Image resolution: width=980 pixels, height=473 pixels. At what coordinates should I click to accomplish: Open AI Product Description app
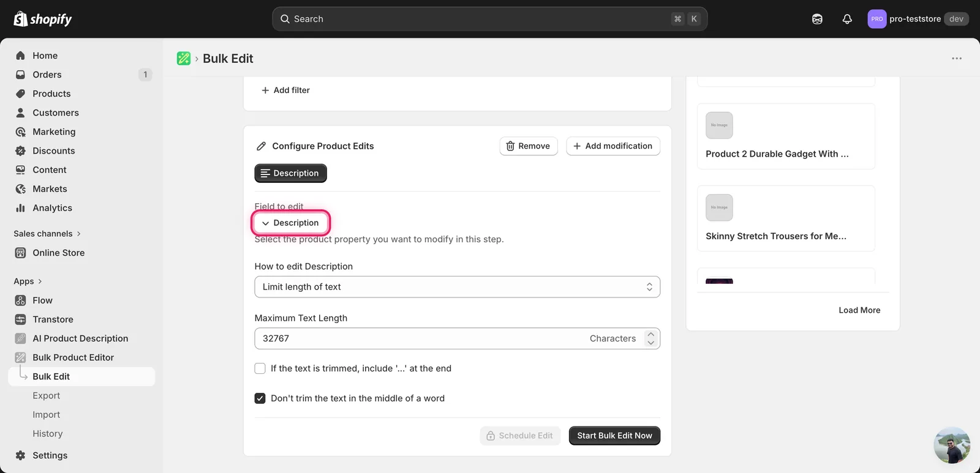[x=80, y=338]
